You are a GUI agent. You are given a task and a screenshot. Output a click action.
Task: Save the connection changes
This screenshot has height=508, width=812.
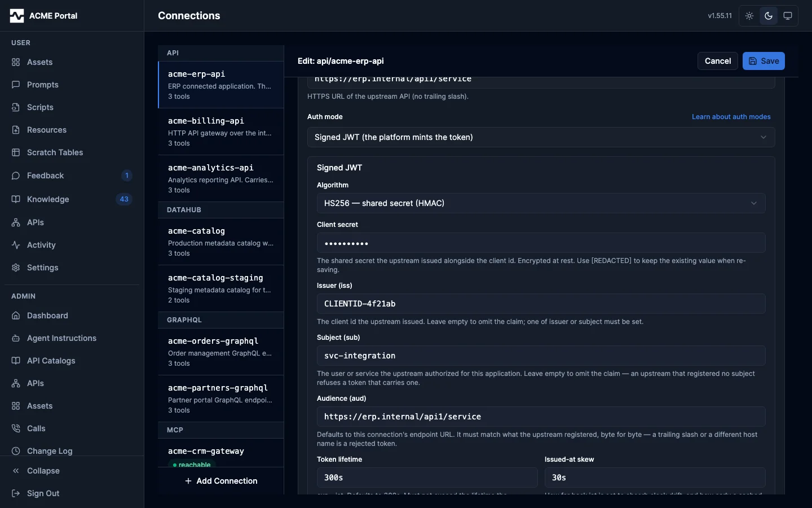coord(764,61)
